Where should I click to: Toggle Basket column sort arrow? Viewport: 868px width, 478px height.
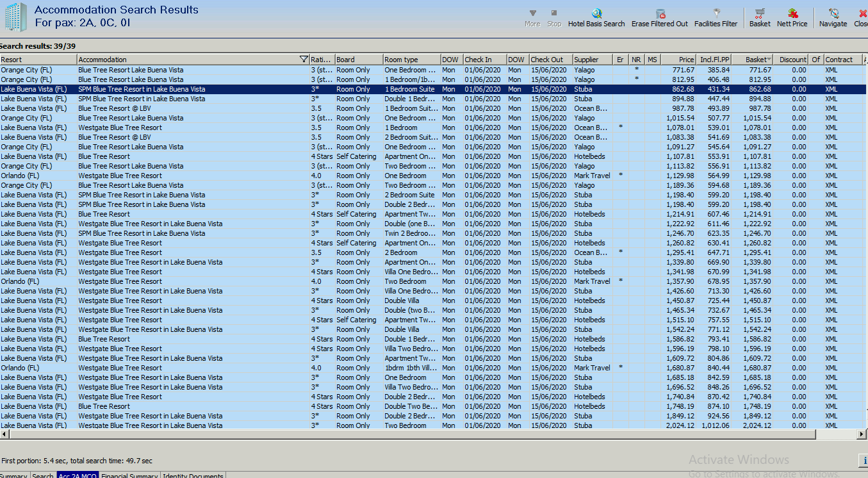click(x=769, y=60)
